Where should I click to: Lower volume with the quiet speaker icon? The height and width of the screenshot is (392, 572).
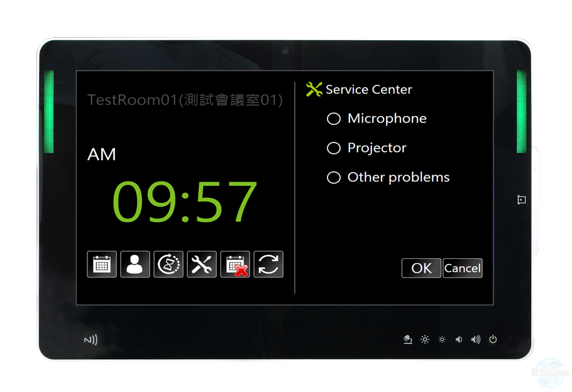[459, 340]
